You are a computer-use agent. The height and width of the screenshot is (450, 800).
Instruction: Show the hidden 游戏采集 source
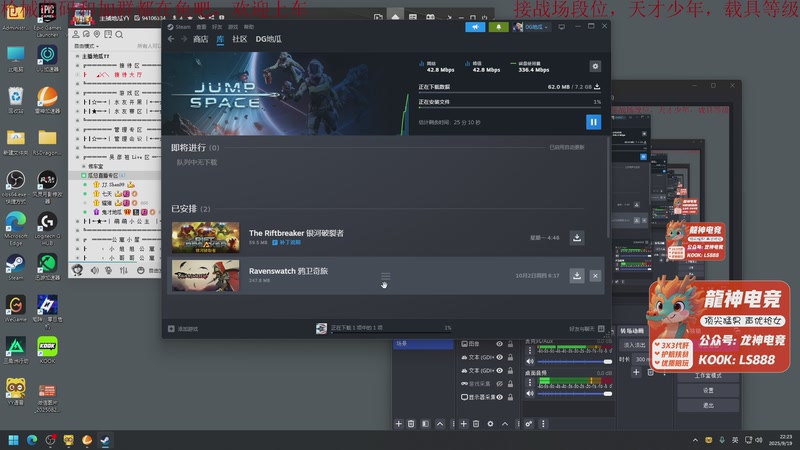499,384
